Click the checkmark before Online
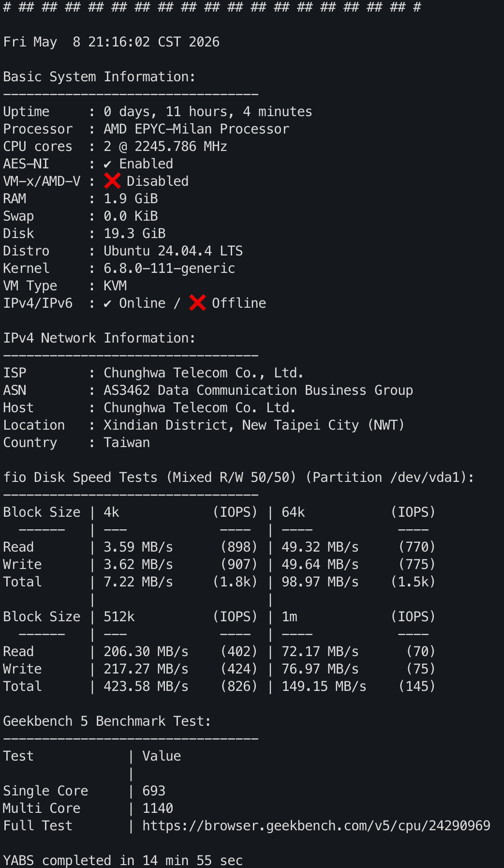The image size is (504, 868). pyautogui.click(x=107, y=304)
